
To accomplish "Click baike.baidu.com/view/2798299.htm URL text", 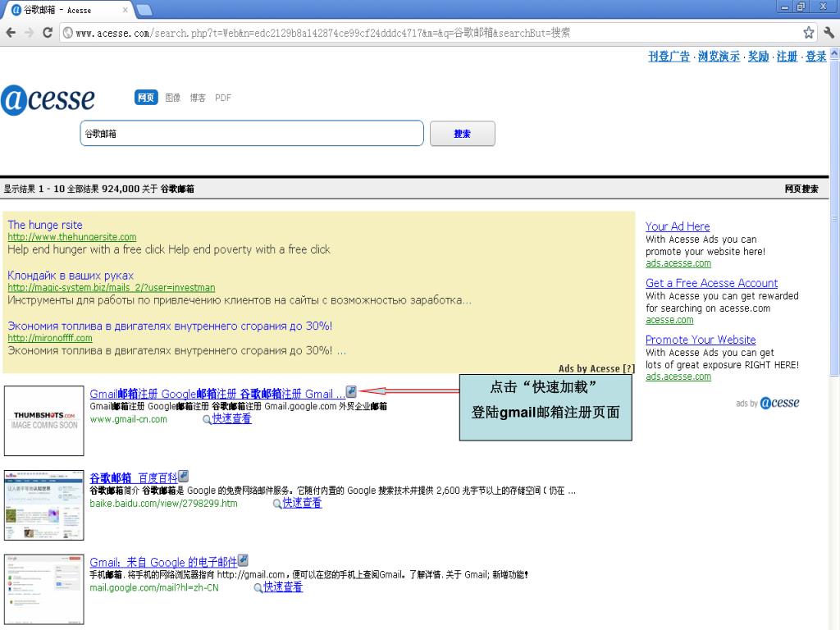I will click(x=163, y=504).
